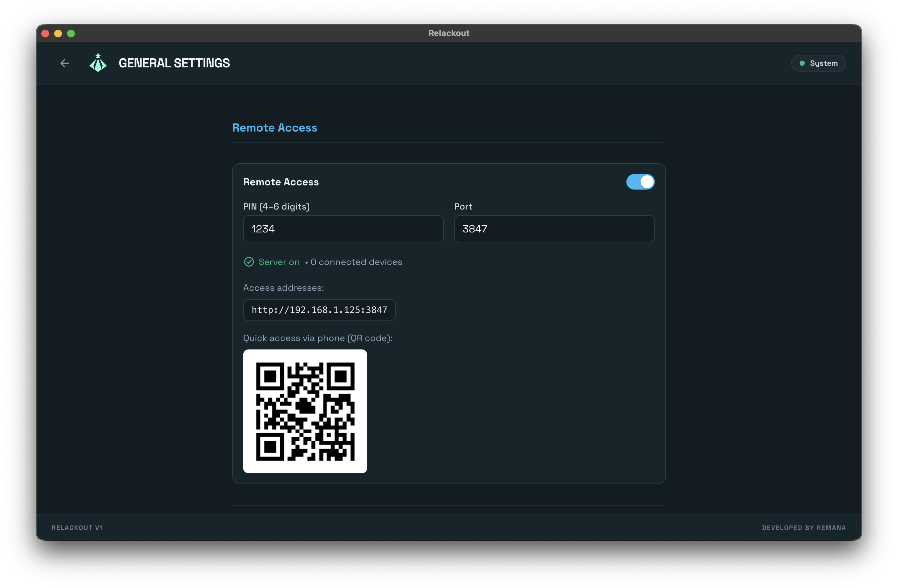Click the green Server on checkmark icon
The width and height of the screenshot is (898, 588).
coord(249,262)
